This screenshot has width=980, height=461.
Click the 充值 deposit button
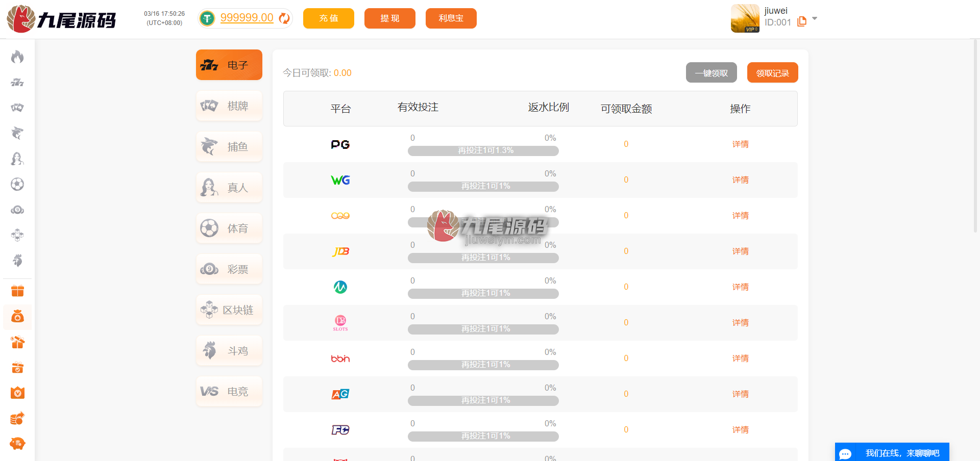coord(329,18)
